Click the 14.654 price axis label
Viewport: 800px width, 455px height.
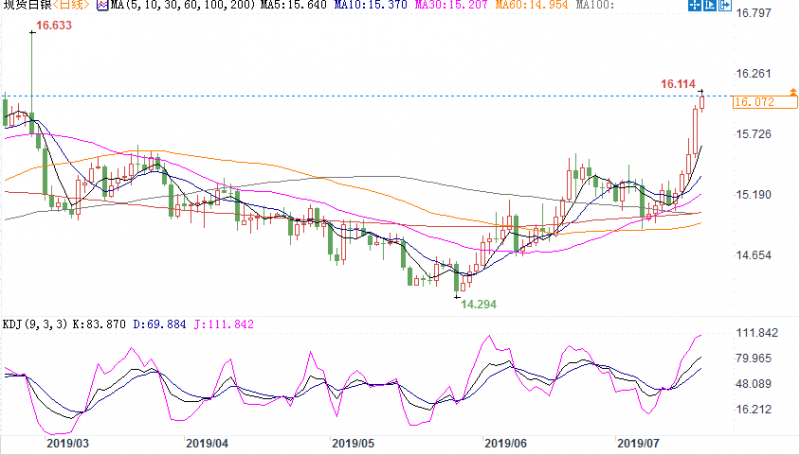point(753,256)
